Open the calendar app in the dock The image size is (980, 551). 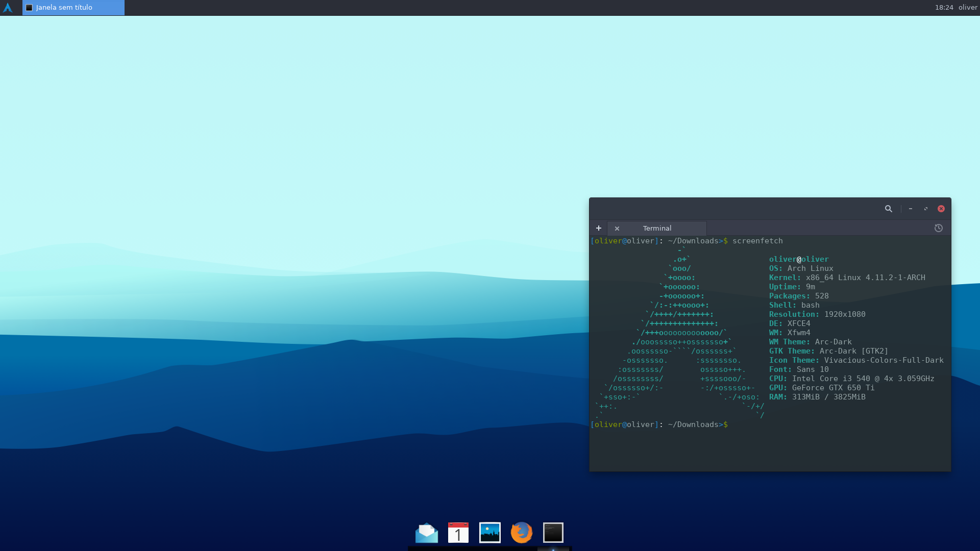458,533
